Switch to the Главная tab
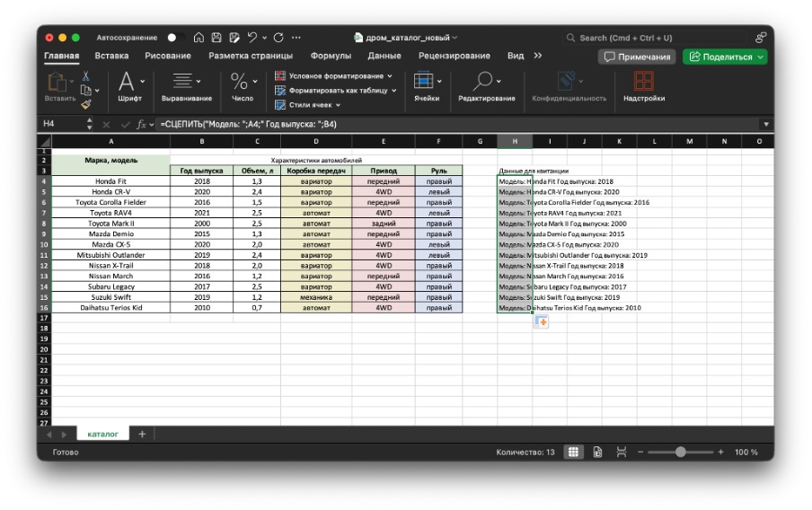Image resolution: width=812 pixels, height=510 pixels. [x=62, y=56]
